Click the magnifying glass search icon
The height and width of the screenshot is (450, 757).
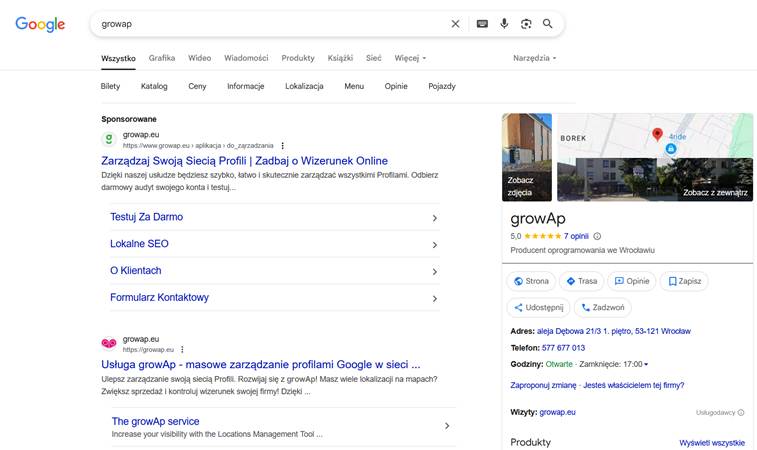coord(547,24)
